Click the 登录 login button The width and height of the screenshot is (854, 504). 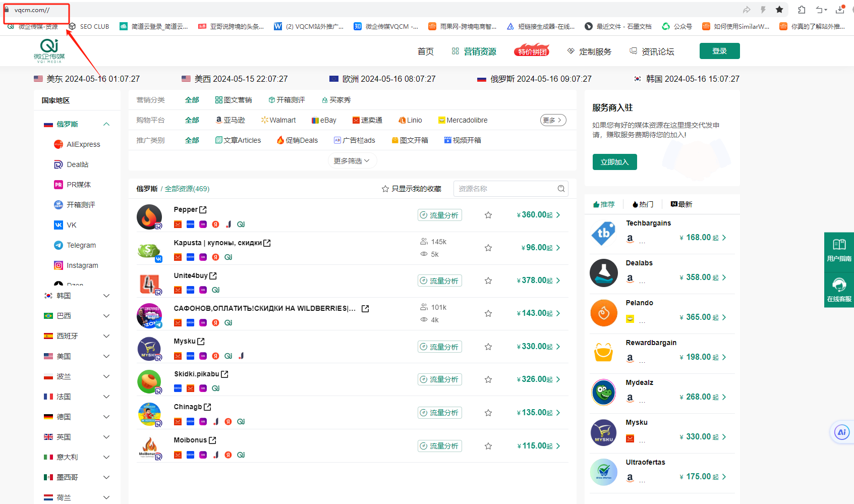pos(719,50)
